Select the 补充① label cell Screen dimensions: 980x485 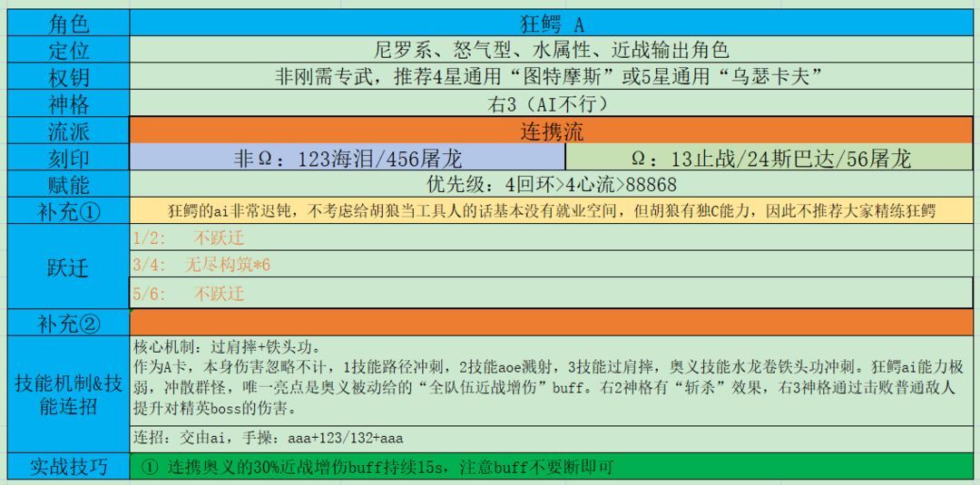click(x=68, y=211)
